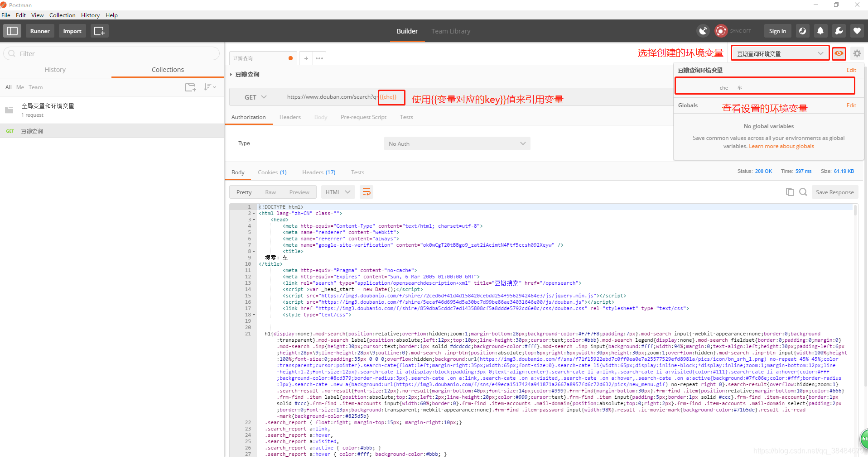This screenshot has height=459, width=868.
Task: Open the environment selector dropdown
Action: pos(780,53)
